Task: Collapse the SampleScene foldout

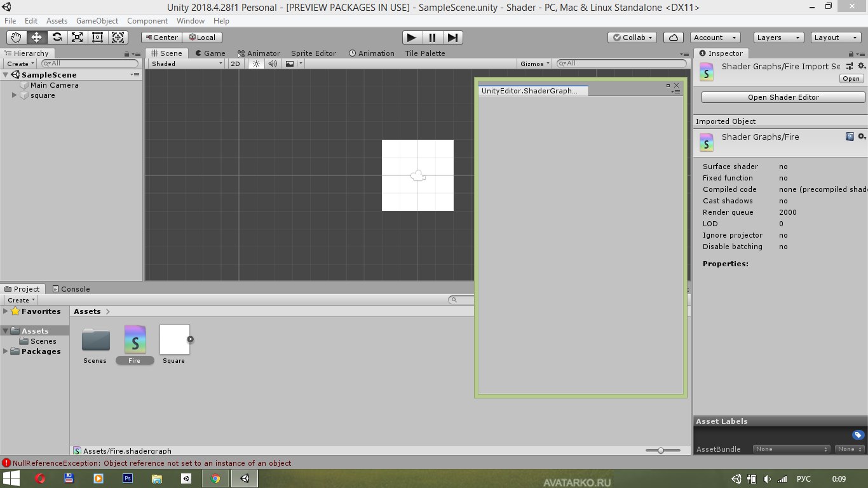Action: pos(6,75)
